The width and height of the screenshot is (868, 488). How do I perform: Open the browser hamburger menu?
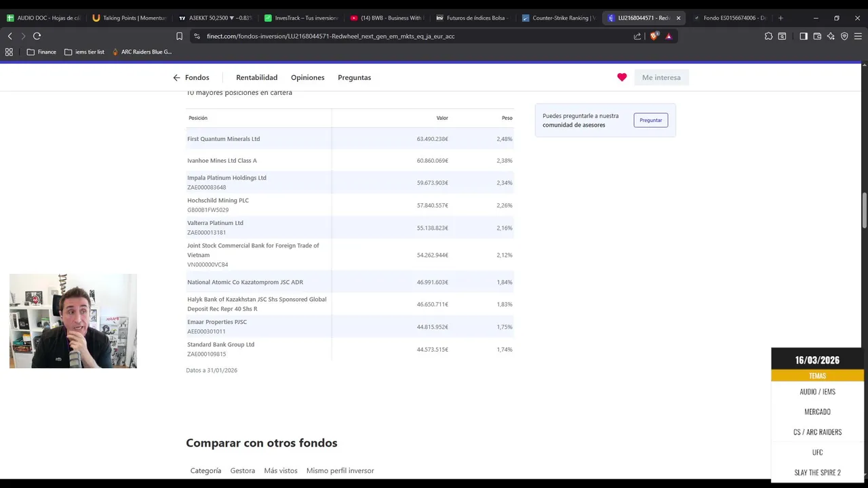pyautogui.click(x=858, y=36)
